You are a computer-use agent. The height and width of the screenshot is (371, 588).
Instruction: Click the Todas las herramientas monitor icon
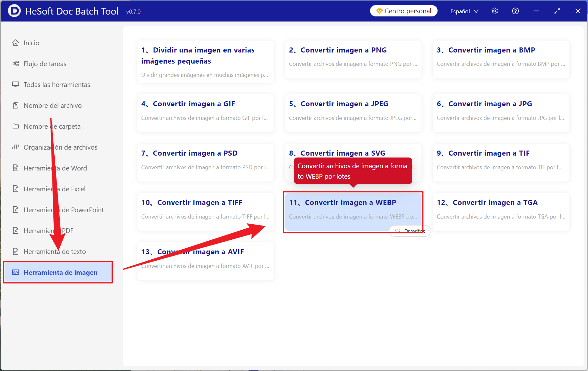point(15,84)
